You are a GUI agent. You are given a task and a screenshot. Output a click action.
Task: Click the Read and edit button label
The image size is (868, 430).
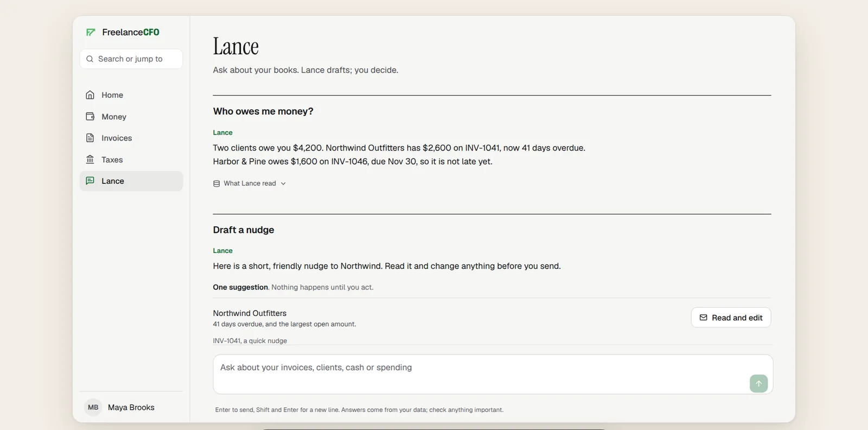[x=737, y=318]
